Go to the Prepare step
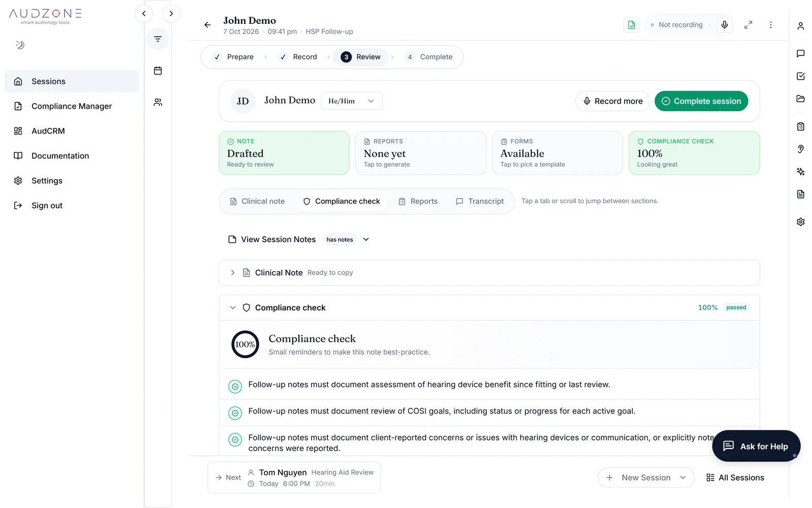 pos(233,57)
